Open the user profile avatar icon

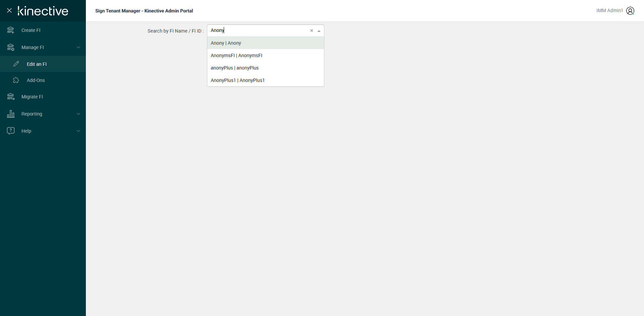pyautogui.click(x=630, y=11)
